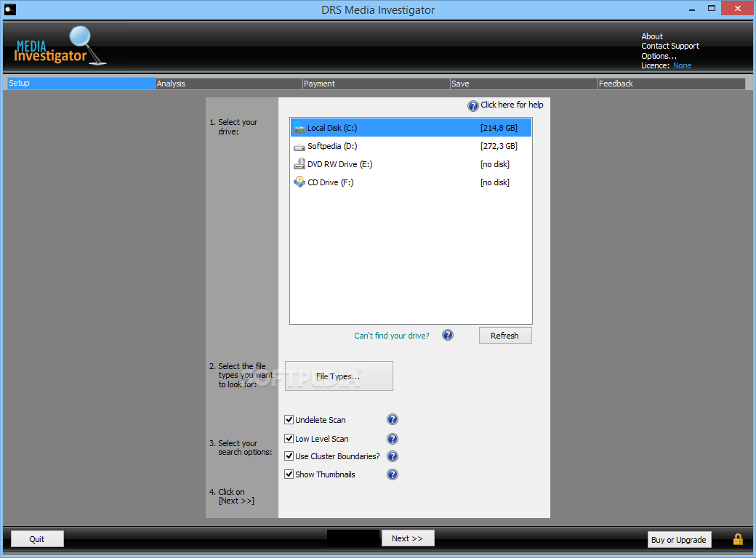This screenshot has height=558, width=756.
Task: Click the help icon beside Click here for help
Action: pos(473,106)
